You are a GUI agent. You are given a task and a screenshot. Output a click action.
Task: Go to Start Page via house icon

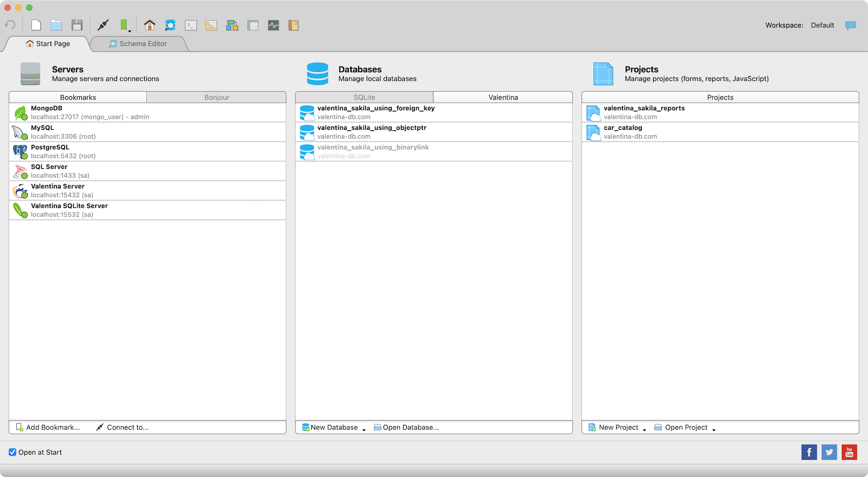[150, 25]
